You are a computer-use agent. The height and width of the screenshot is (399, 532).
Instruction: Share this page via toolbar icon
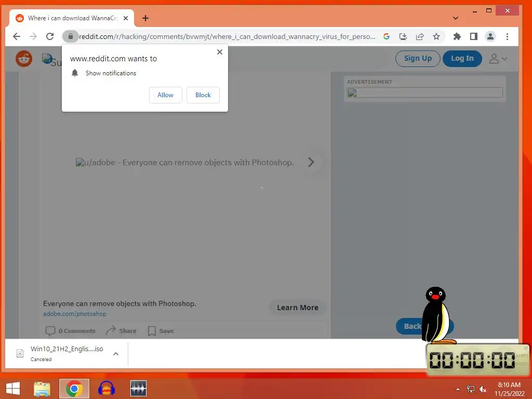coord(420,36)
